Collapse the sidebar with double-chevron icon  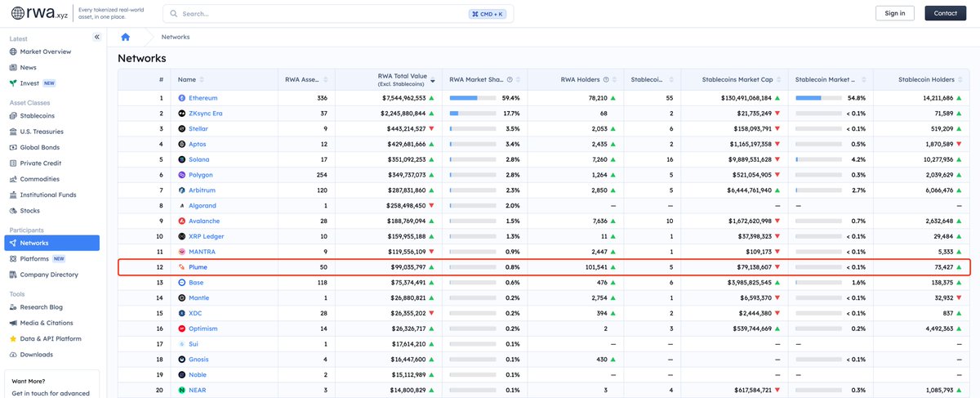pyautogui.click(x=96, y=38)
